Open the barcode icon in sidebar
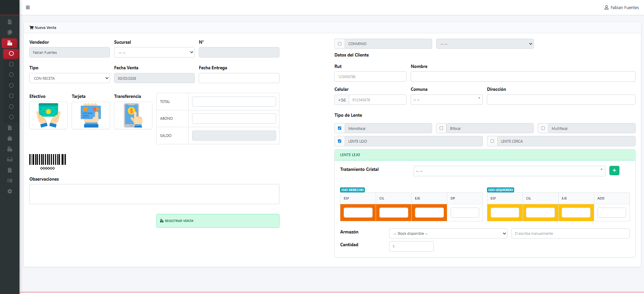This screenshot has width=644, height=294. click(10, 181)
